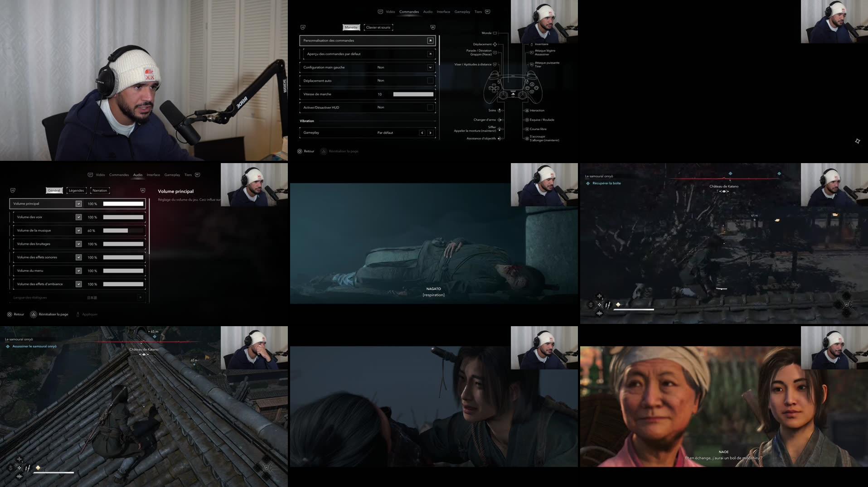Click the objective diamond icon beside Récupérer la boîte

click(588, 183)
